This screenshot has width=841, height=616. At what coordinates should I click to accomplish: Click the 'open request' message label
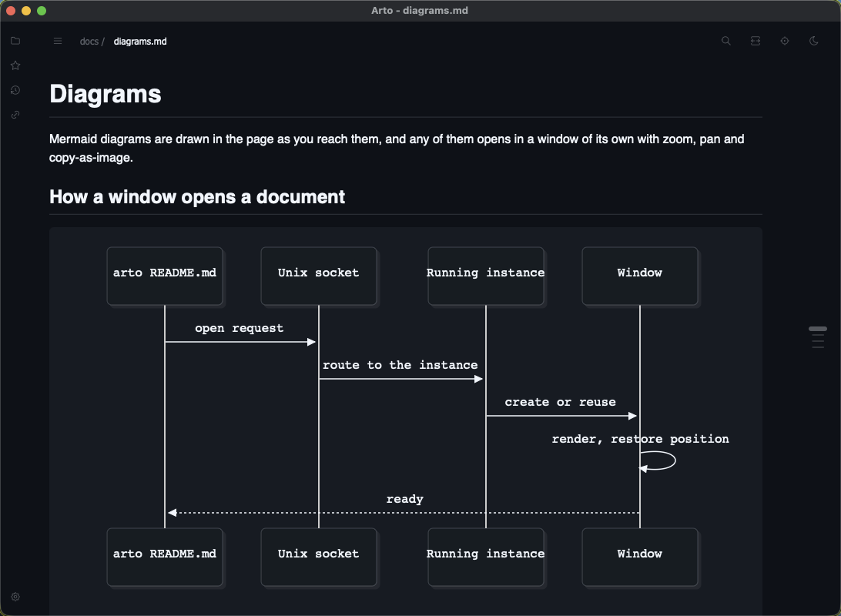(240, 328)
